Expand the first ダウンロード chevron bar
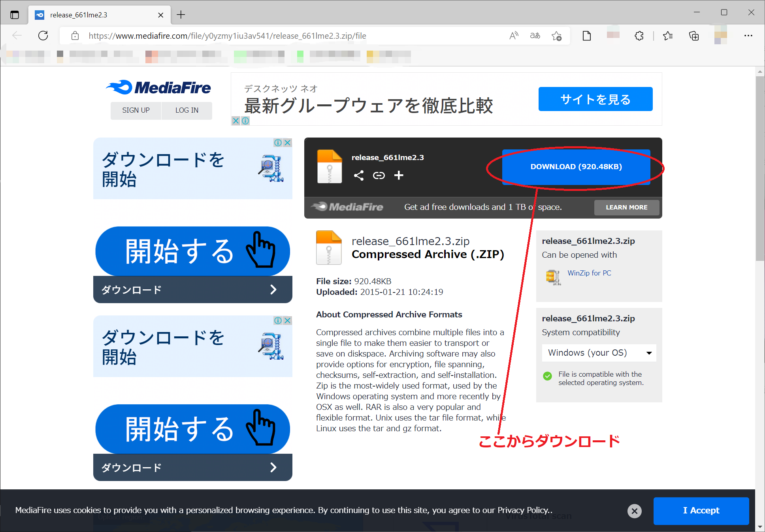Screen dimensions: 765x532 coord(193,290)
